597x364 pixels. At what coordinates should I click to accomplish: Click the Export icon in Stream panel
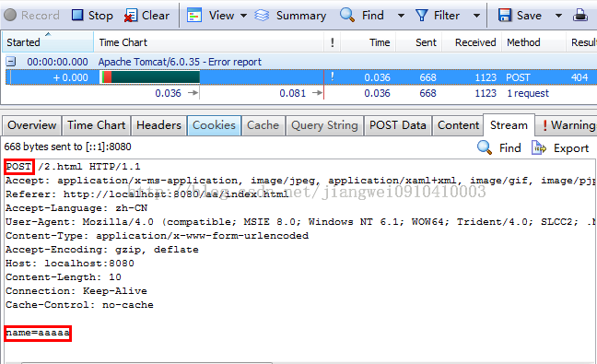[x=539, y=147]
